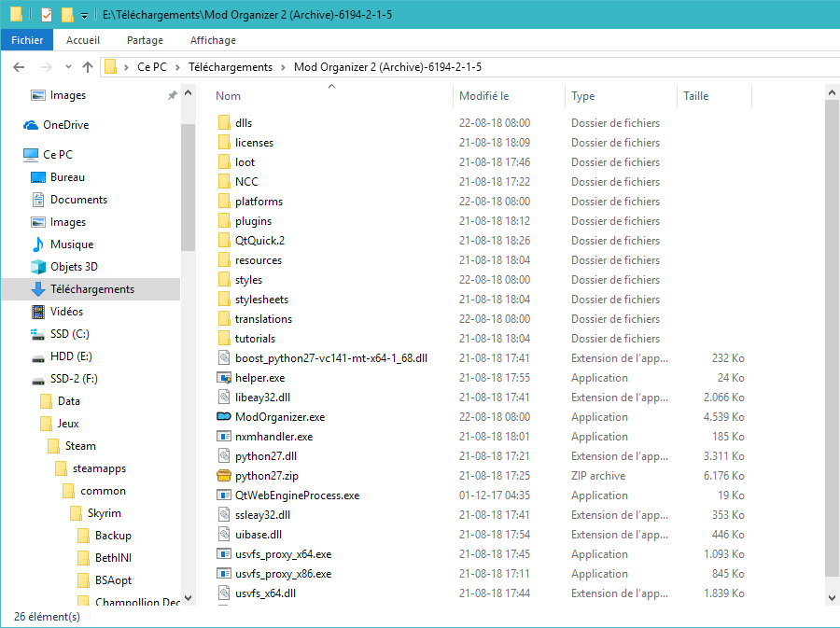Image resolution: width=840 pixels, height=628 pixels.
Task: Click the plugins folder icon
Action: pos(224,220)
